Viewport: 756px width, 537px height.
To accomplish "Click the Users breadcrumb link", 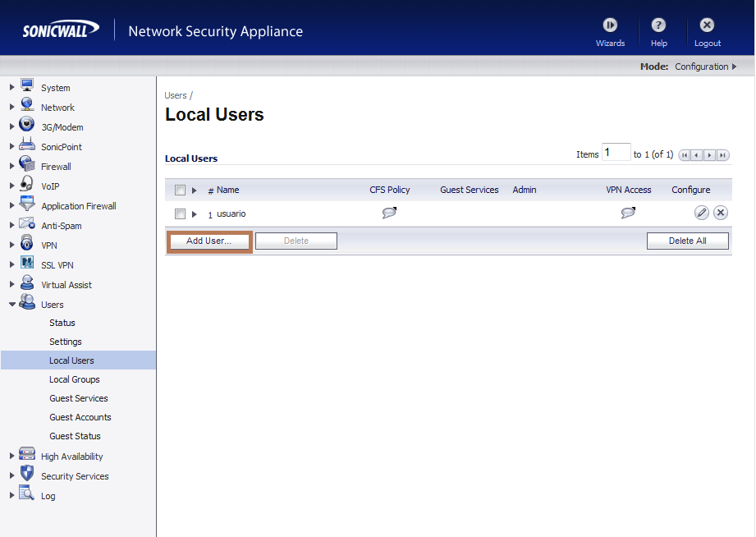I will pos(176,95).
